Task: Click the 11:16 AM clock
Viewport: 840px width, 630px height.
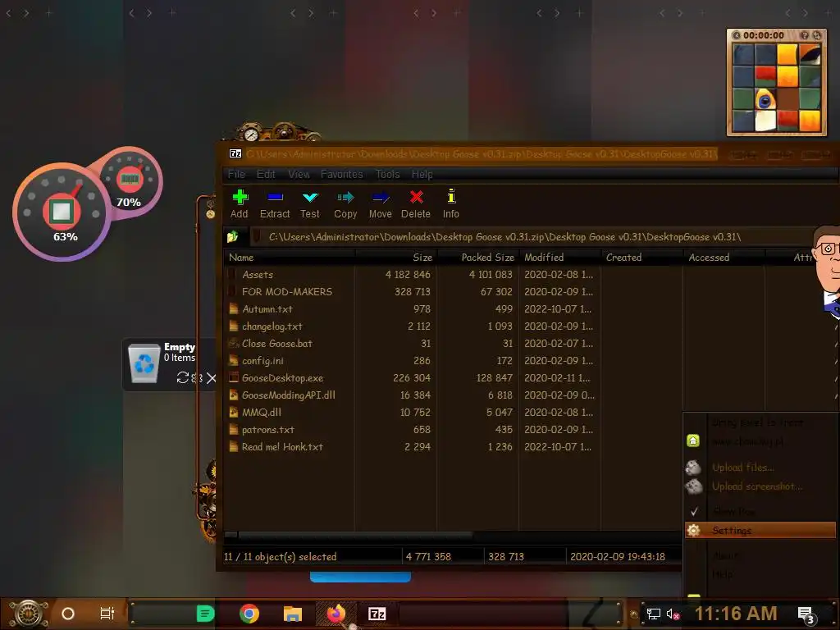Action: [x=736, y=614]
